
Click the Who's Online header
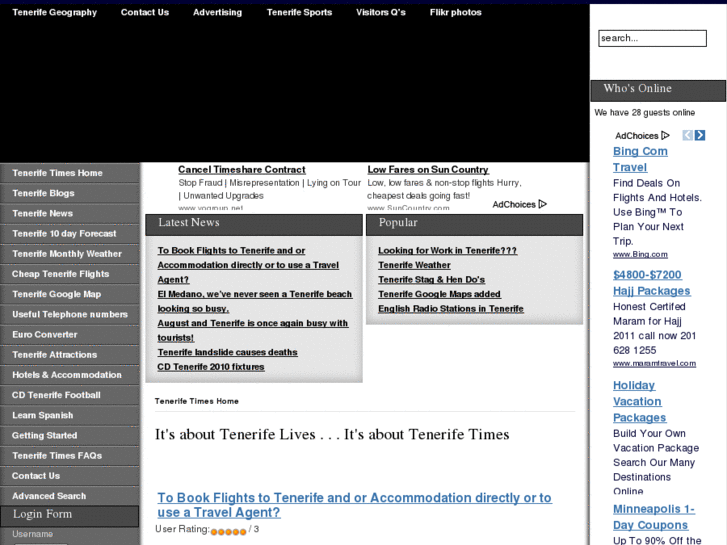coord(658,90)
